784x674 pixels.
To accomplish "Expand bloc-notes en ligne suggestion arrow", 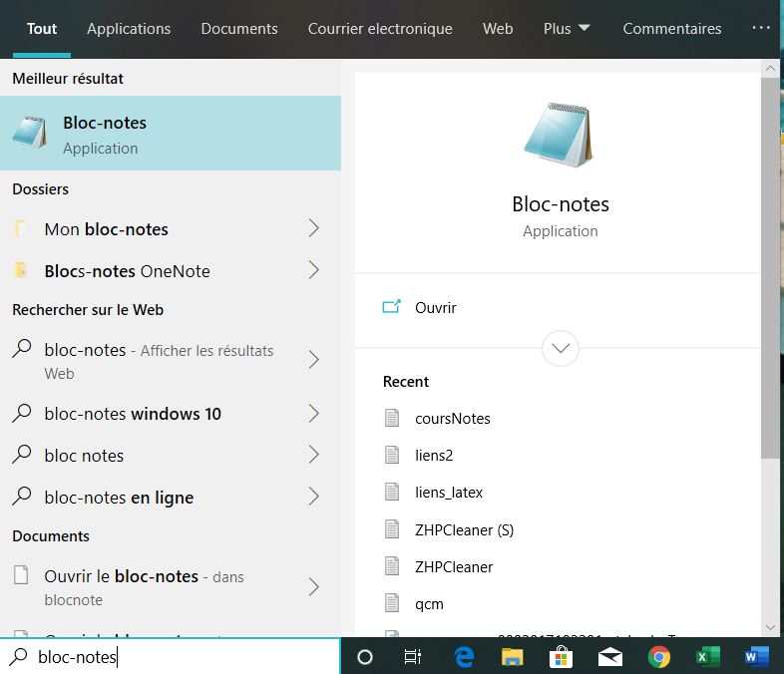I will pyautogui.click(x=313, y=497).
